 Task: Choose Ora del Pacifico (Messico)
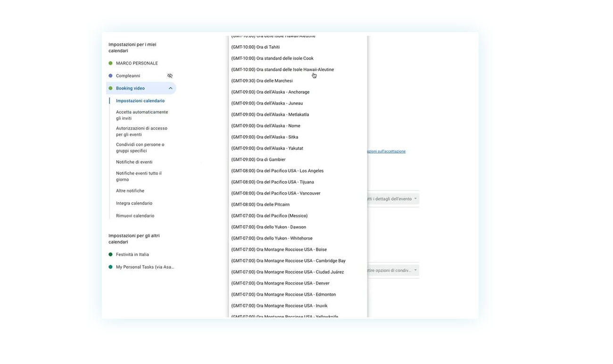[x=298, y=216]
